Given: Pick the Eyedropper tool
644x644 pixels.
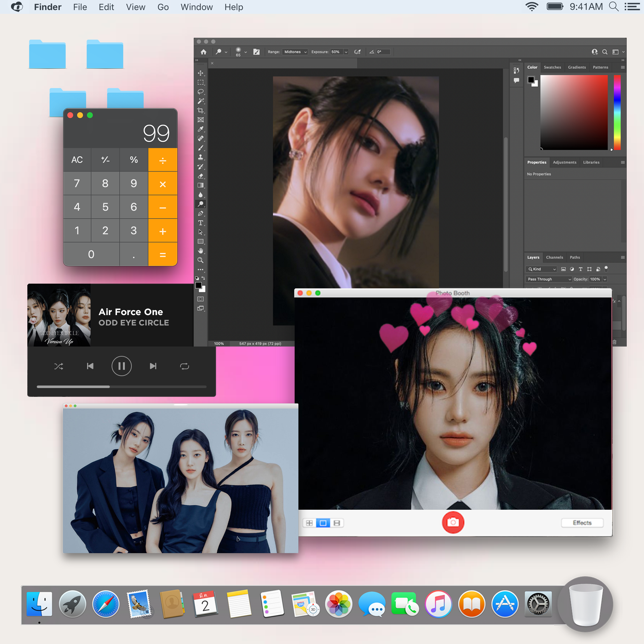Looking at the screenshot, I should [x=200, y=129].
